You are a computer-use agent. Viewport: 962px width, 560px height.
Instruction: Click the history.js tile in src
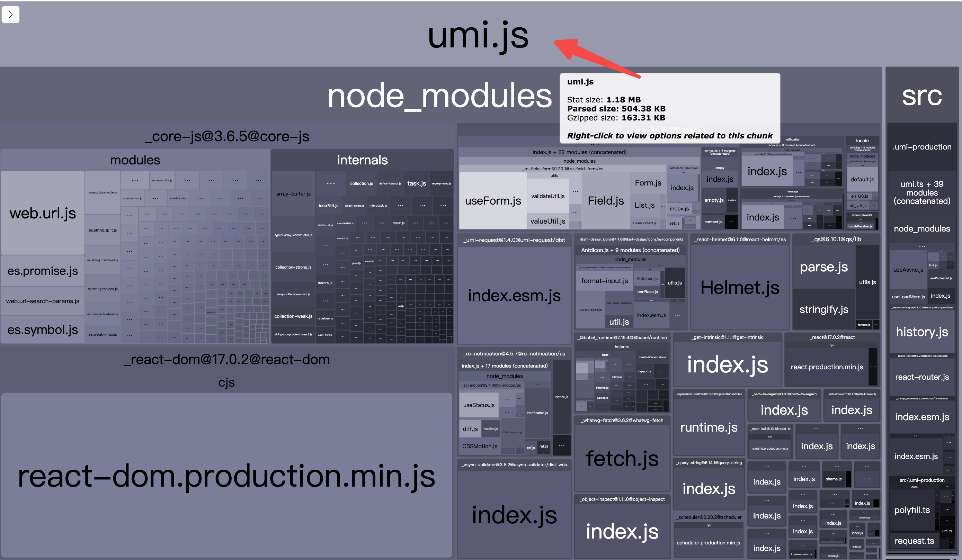click(x=921, y=332)
